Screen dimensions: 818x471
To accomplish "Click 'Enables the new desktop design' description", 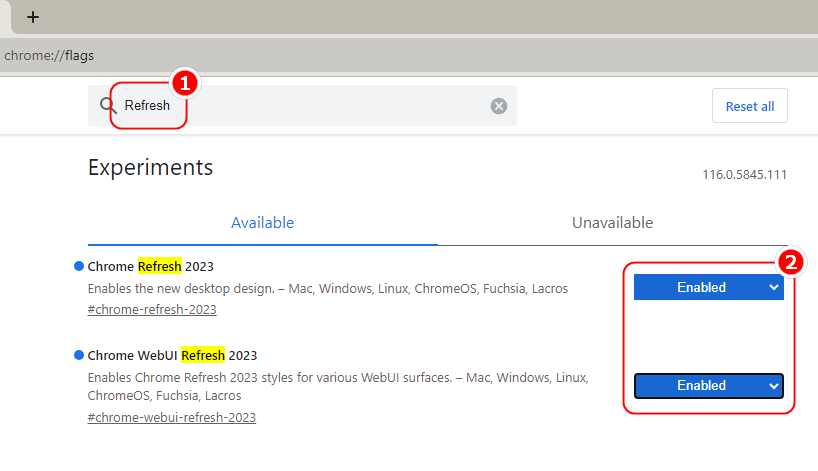I will [x=328, y=288].
